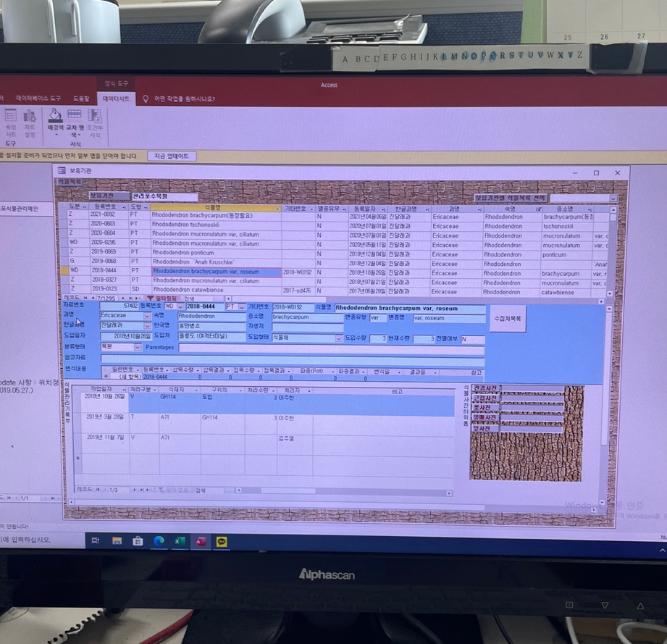The height and width of the screenshot is (644, 667).
Task: Open the PT type dropdown beside 2018-0444
Action: coord(242,306)
